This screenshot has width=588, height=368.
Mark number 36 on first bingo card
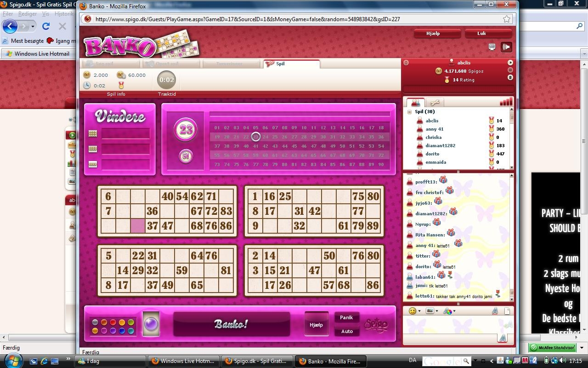coord(152,211)
